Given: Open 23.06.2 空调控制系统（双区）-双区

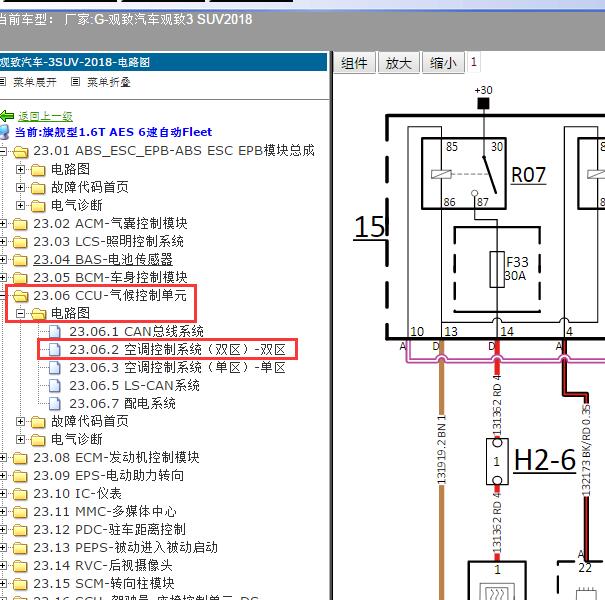Looking at the screenshot, I should [177, 349].
